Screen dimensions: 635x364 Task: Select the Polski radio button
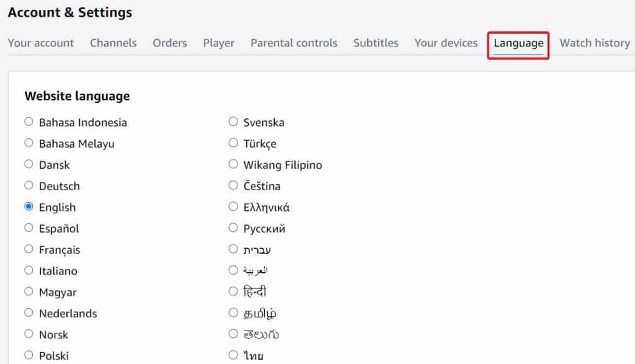pos(29,355)
